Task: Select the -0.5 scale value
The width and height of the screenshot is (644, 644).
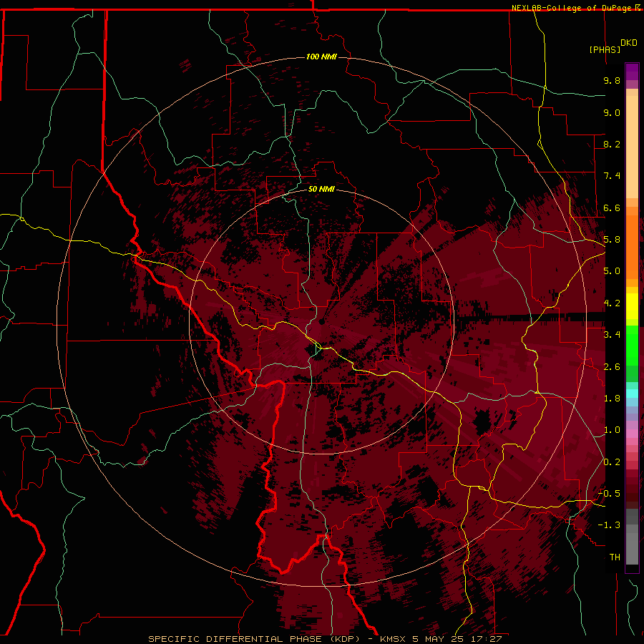Action: click(610, 494)
